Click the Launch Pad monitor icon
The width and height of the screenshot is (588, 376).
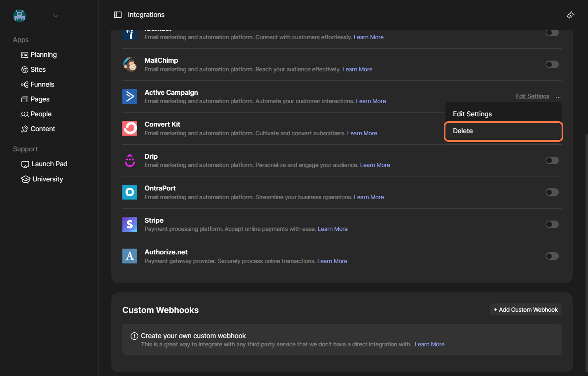point(25,164)
